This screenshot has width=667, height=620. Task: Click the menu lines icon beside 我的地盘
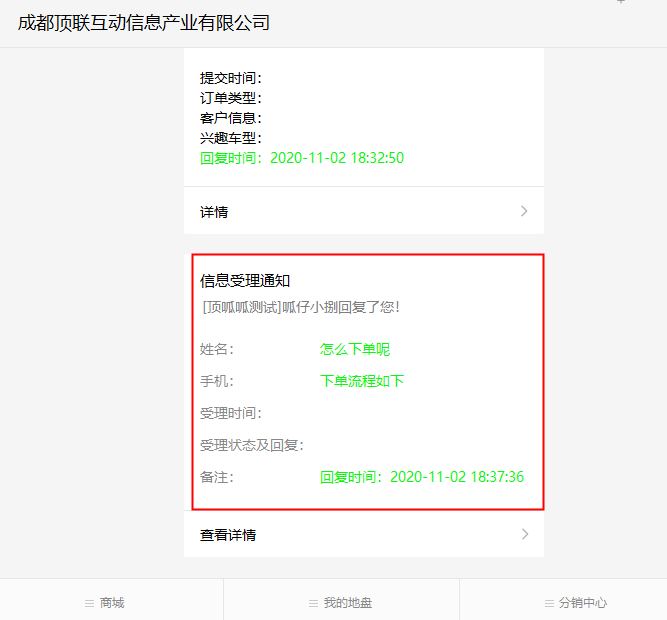(x=314, y=603)
